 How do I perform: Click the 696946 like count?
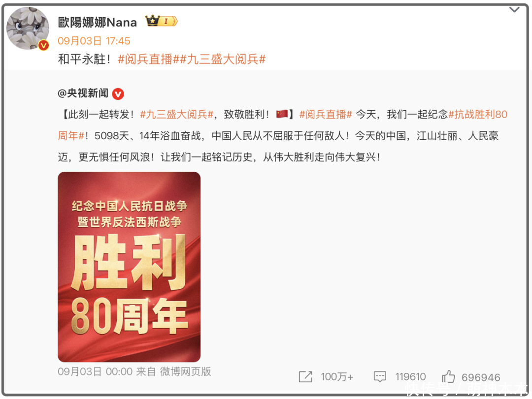pos(481,377)
